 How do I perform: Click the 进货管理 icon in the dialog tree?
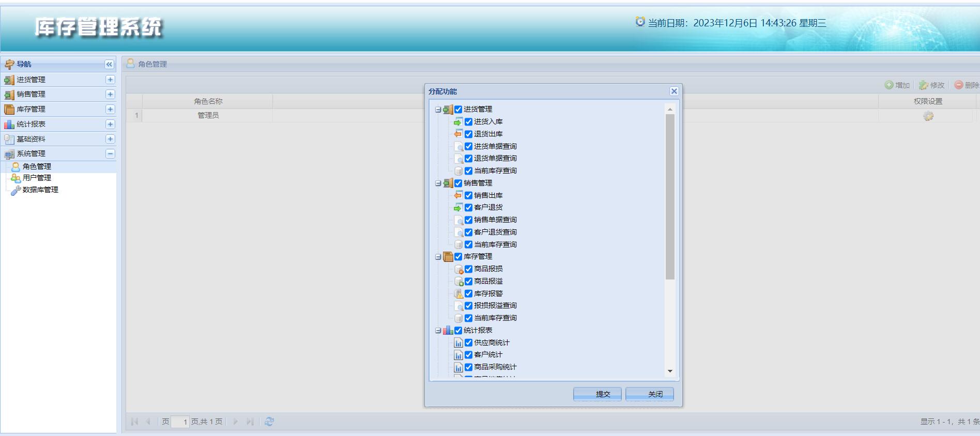[x=448, y=110]
